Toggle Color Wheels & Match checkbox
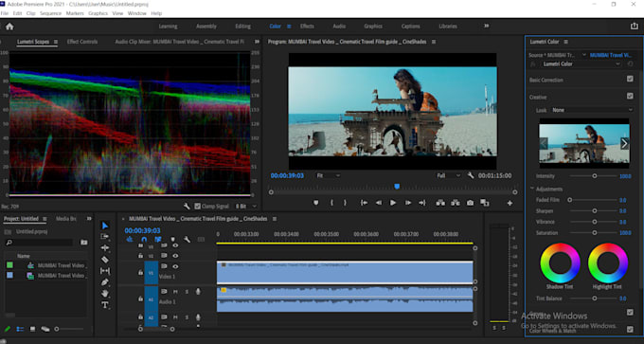Viewport: 644px width, 344px height. (x=630, y=329)
